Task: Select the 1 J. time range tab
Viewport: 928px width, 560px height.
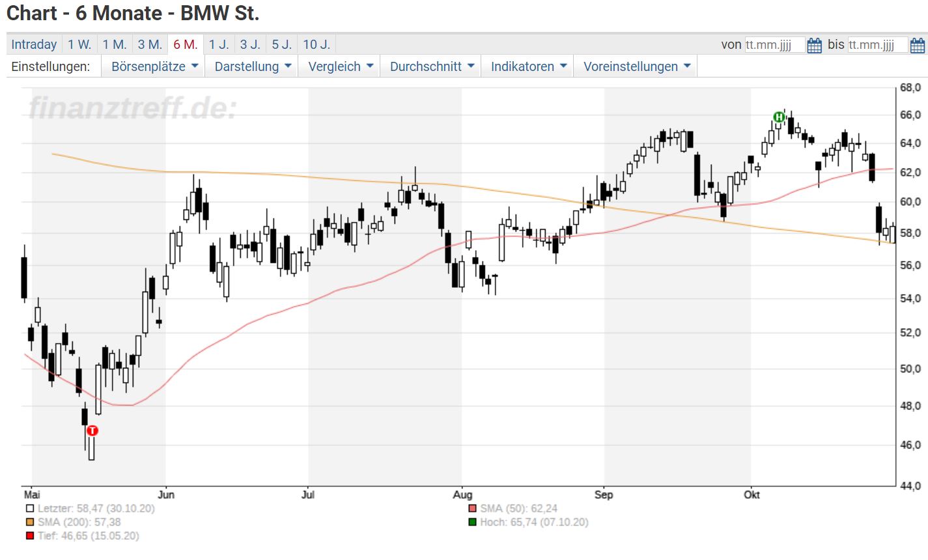Action: click(x=219, y=44)
